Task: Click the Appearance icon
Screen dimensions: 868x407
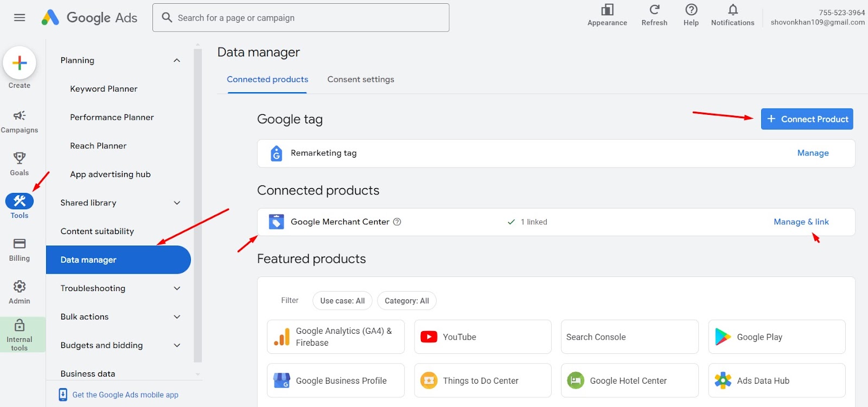Action: [607, 10]
